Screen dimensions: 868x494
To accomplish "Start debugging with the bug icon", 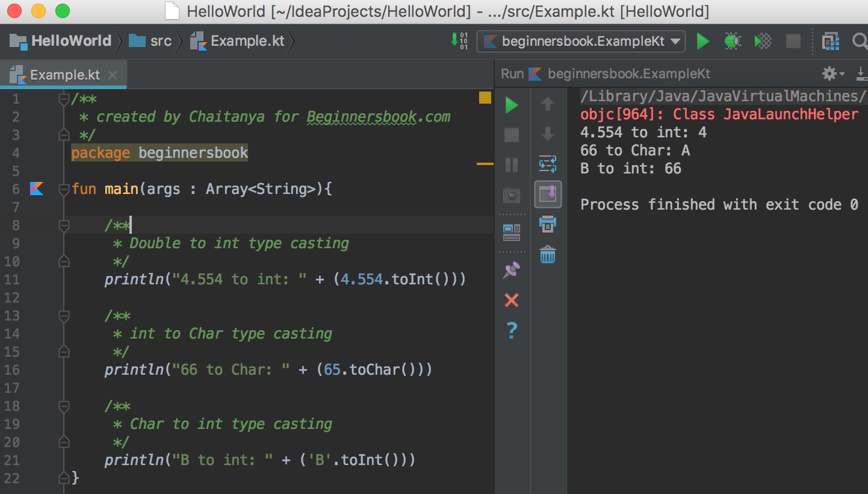I will [733, 41].
